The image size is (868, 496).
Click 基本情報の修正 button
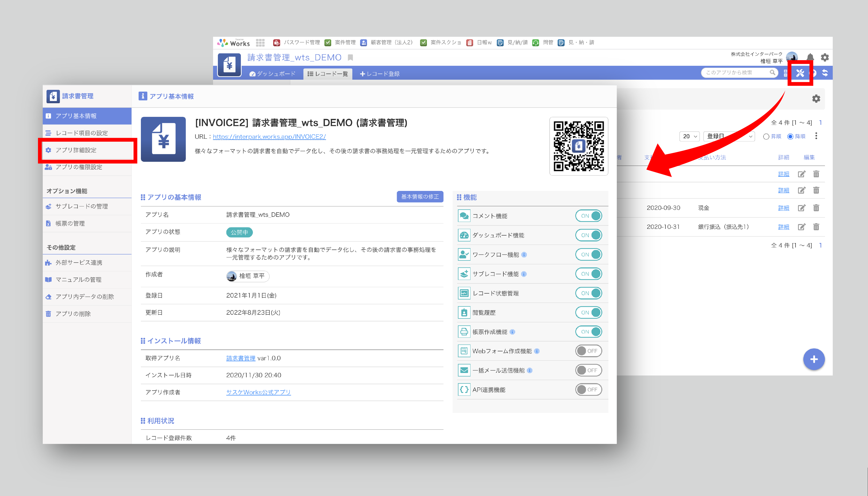tap(420, 197)
